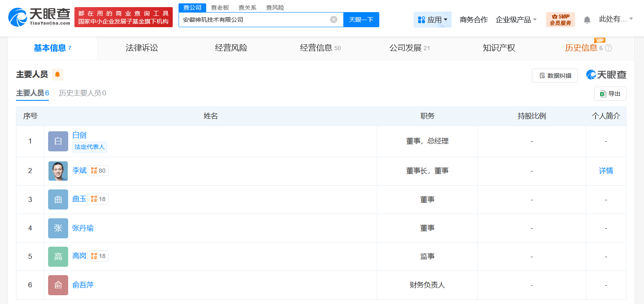Click the TianYanCha logo

[x=40, y=17]
